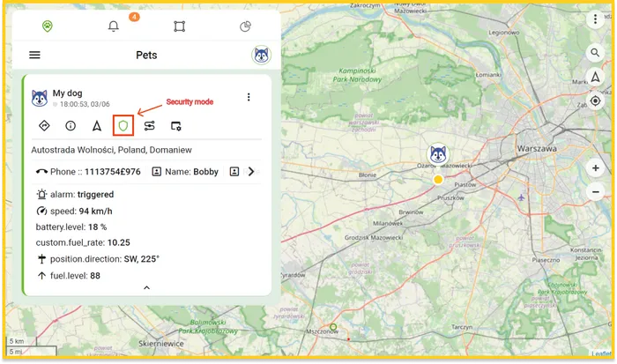Zoom out the map with minus button
617x364 pixels.
tap(595, 191)
